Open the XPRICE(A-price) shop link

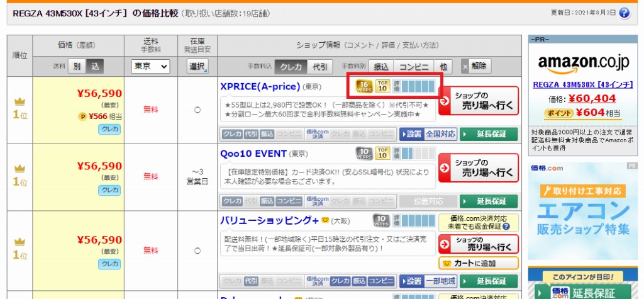260,87
